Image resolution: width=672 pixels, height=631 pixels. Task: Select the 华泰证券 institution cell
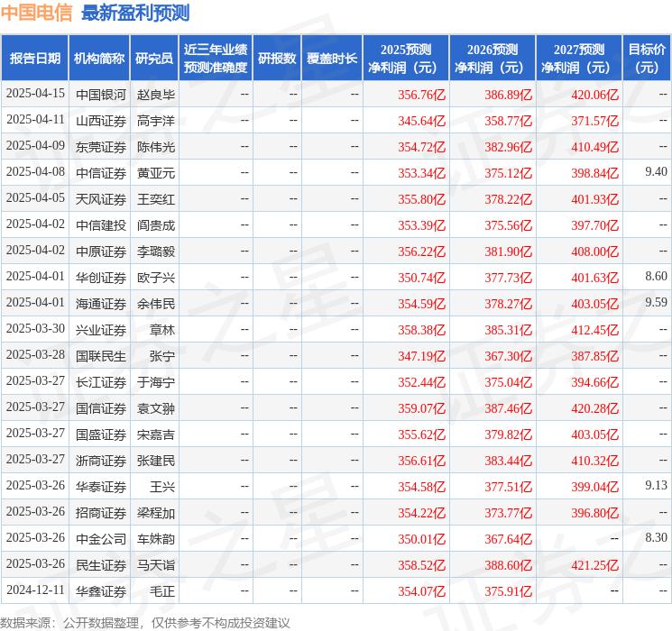[x=101, y=487]
